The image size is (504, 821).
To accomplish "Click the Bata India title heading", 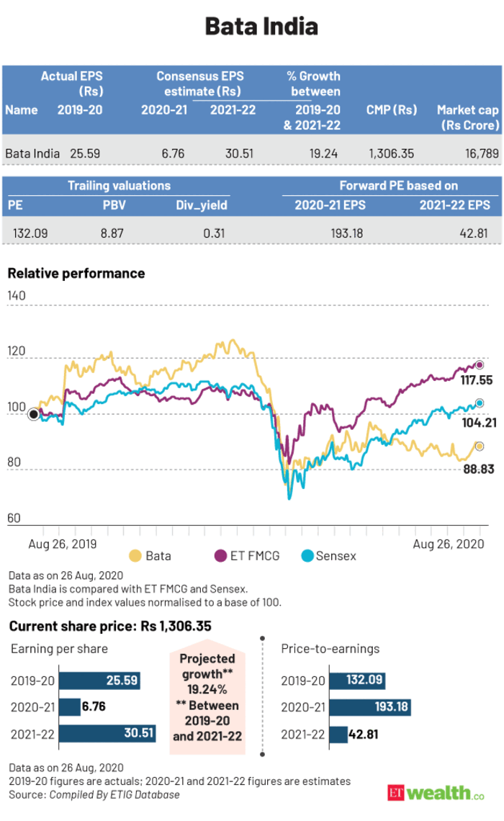I will (x=251, y=27).
